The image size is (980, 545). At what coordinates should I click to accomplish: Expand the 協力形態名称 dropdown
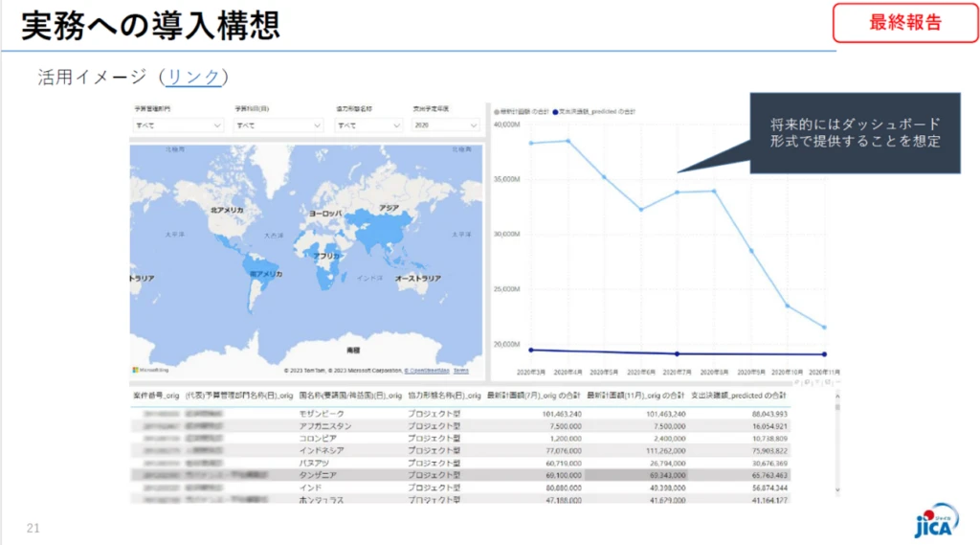(368, 125)
